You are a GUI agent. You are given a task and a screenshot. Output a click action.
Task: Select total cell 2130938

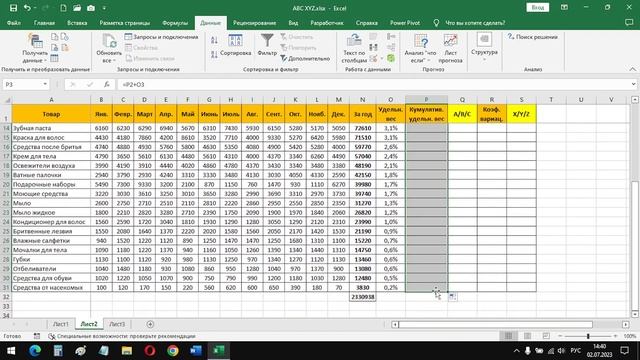click(x=362, y=297)
